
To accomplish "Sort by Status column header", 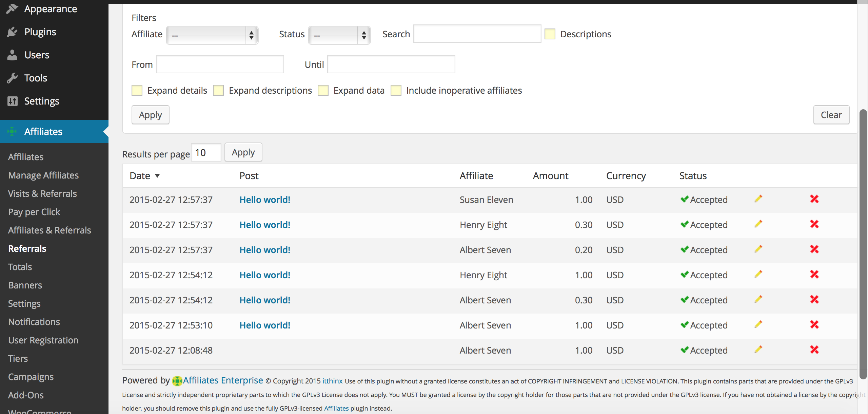I will click(x=693, y=175).
